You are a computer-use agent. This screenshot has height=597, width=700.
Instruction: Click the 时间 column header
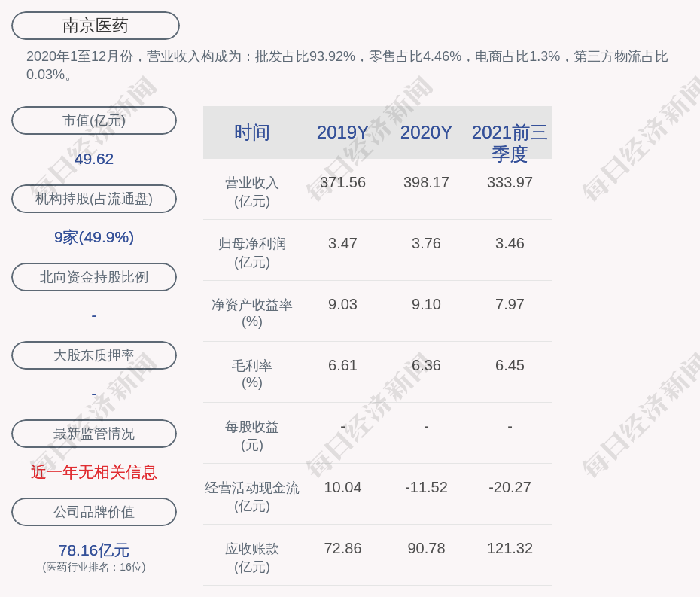click(x=252, y=132)
